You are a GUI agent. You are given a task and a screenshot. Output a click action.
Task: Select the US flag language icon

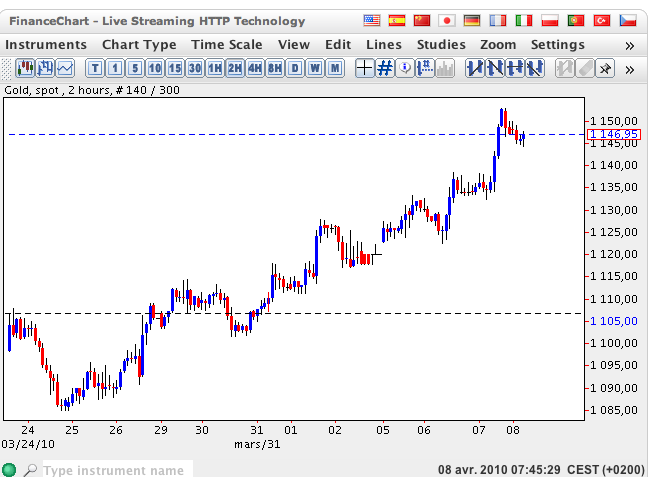[372, 20]
